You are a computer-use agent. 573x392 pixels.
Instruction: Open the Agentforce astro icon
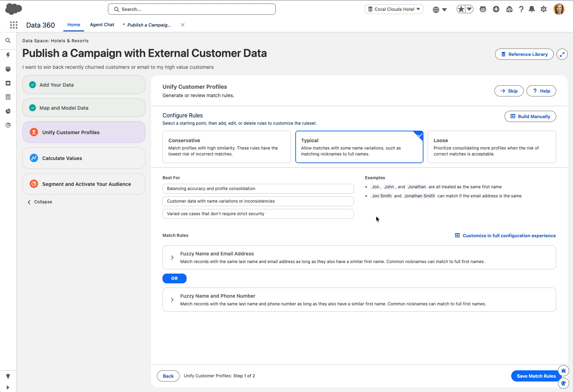483,9
